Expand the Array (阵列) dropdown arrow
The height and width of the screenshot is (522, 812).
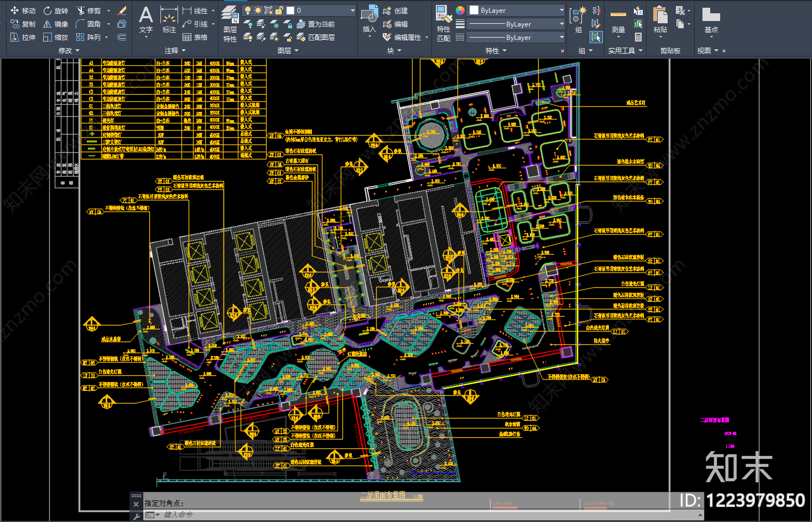click(x=106, y=37)
